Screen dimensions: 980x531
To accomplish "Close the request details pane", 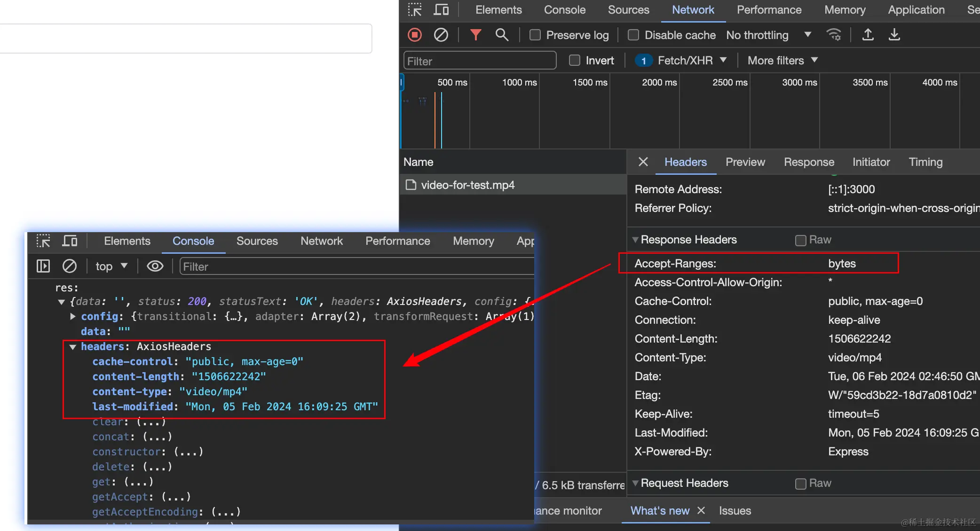I will pos(643,162).
